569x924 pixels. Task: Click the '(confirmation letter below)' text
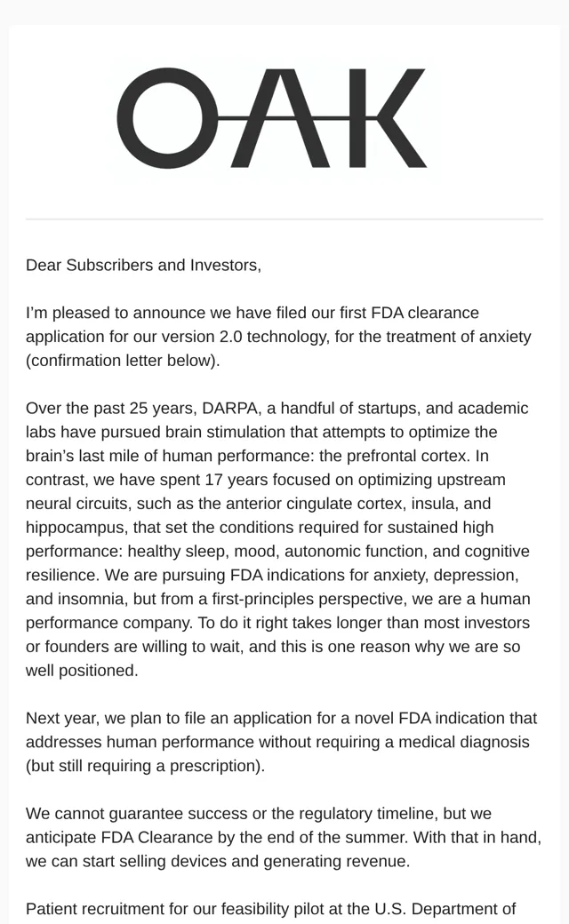click(x=123, y=361)
